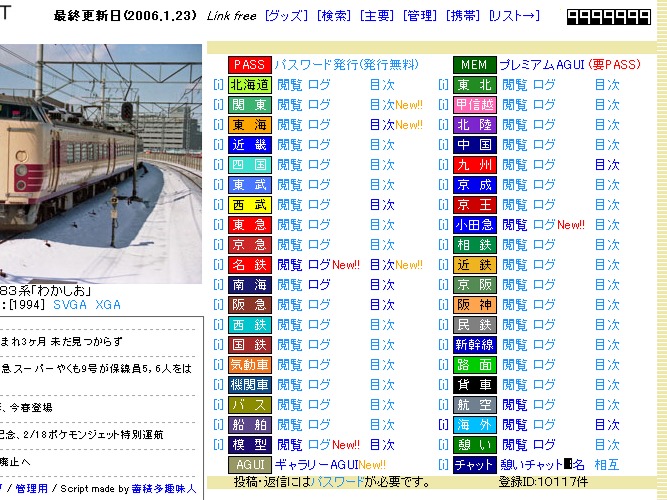The width and height of the screenshot is (667, 500).
Task: Click the red PASS badge
Action: tap(249, 65)
